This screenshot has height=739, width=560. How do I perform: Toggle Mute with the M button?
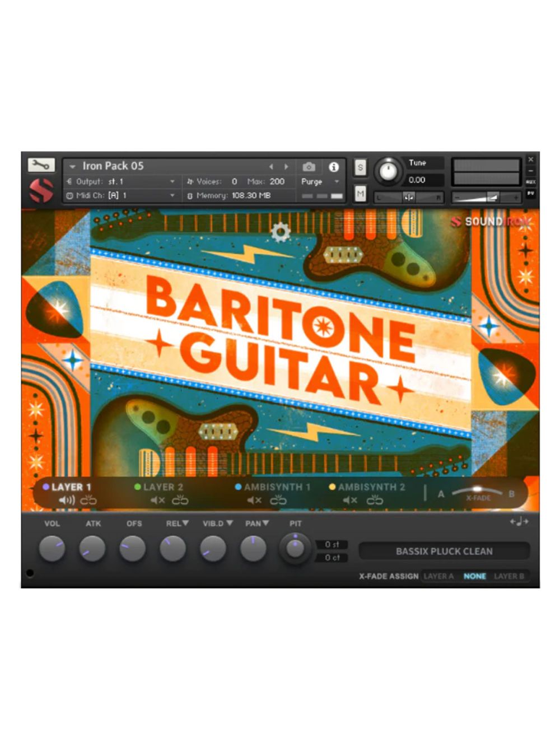pos(360,193)
